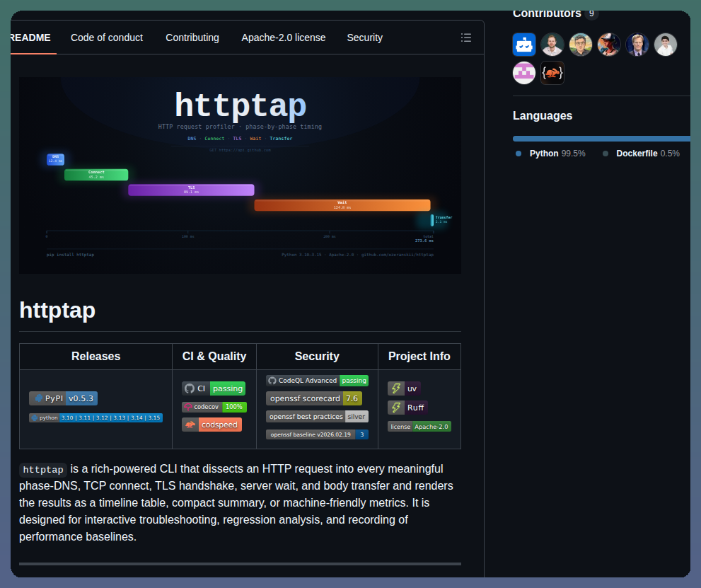Open the white-shirt contributor avatar on grey background
701x588 pixels.
666,45
